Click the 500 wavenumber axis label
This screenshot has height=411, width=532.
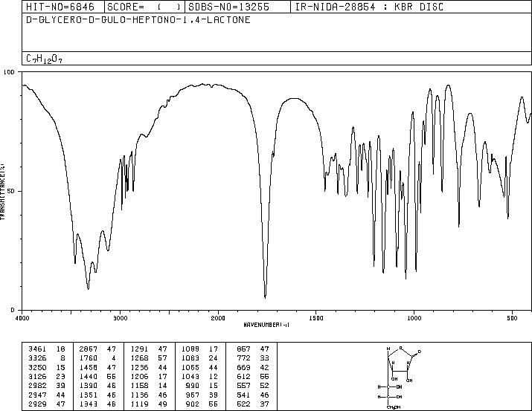tap(513, 318)
